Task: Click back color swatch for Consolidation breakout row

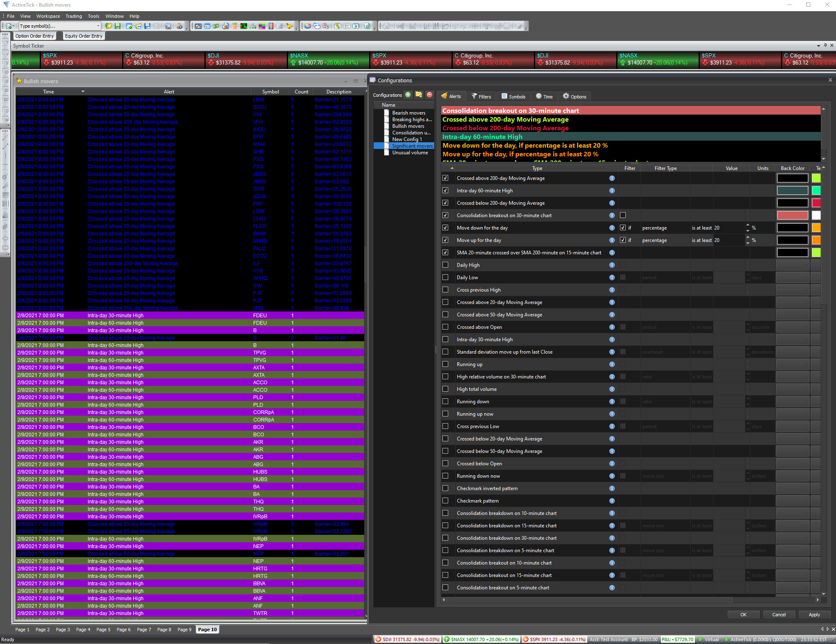Action: [x=792, y=215]
